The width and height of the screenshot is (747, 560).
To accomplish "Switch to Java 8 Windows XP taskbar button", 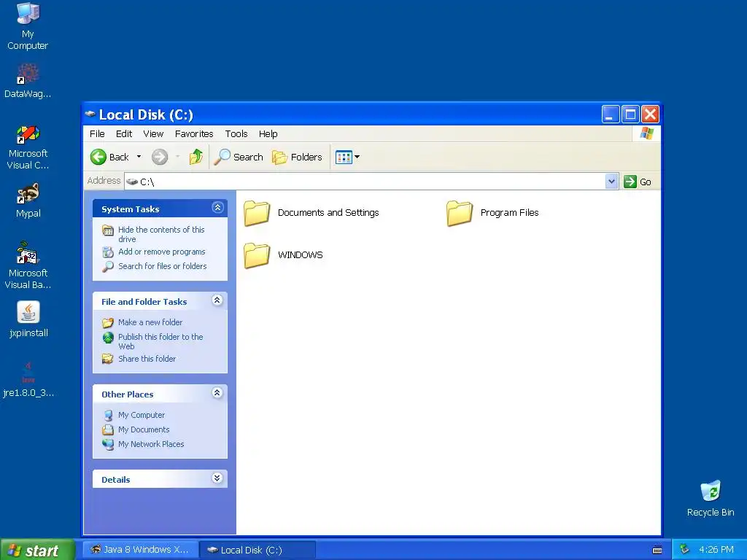I will point(139,550).
